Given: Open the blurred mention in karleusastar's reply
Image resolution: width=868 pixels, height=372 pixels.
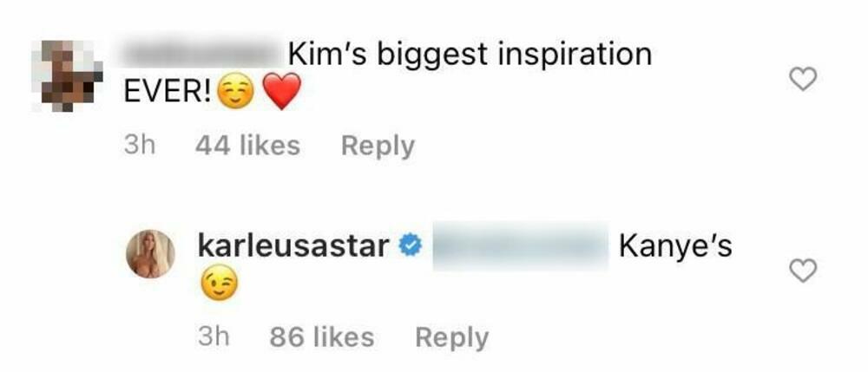Looking at the screenshot, I should click(520, 246).
